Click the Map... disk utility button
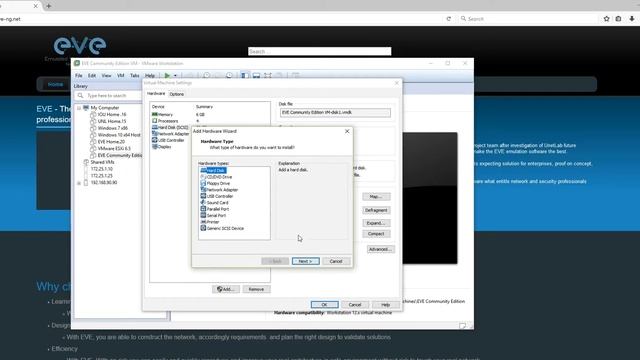The width and height of the screenshot is (640, 360). pos(376,197)
